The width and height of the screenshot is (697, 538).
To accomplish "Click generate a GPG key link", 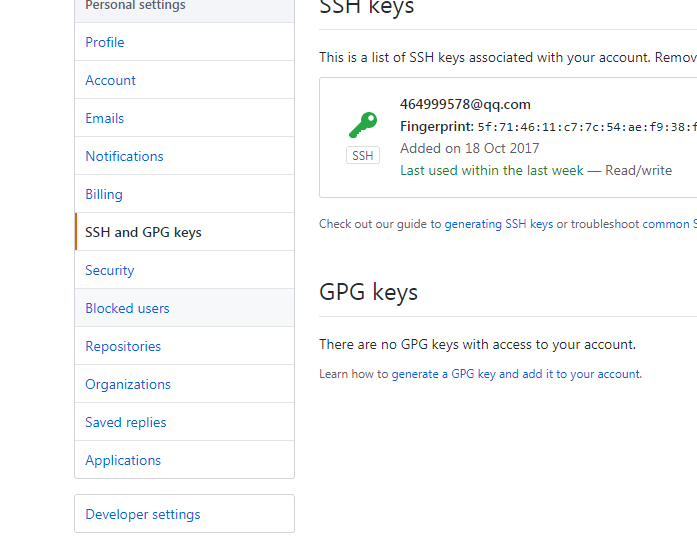I will point(515,374).
